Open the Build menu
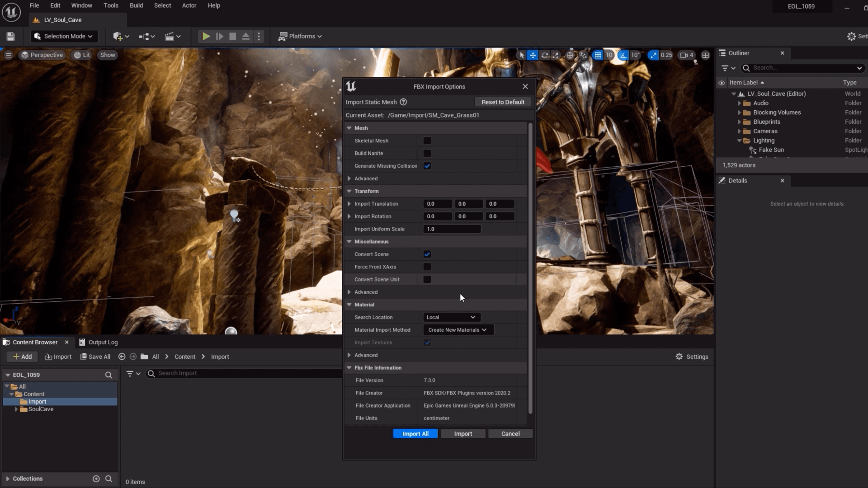Screen dimensions: 868x488 (x=136, y=5)
